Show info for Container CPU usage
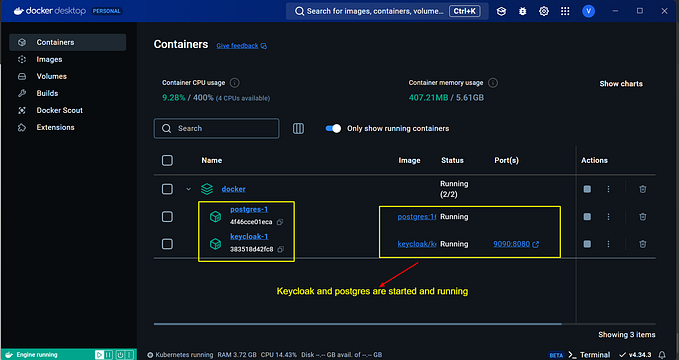This screenshot has width=679, height=360. coord(235,83)
